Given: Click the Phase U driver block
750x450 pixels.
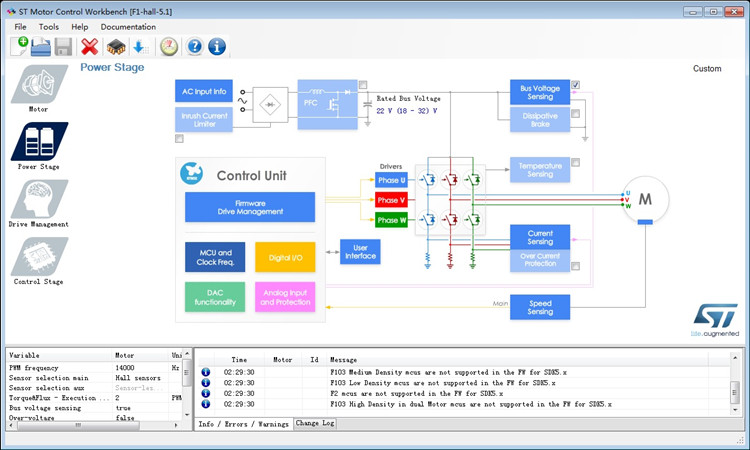Looking at the screenshot, I should (391, 180).
